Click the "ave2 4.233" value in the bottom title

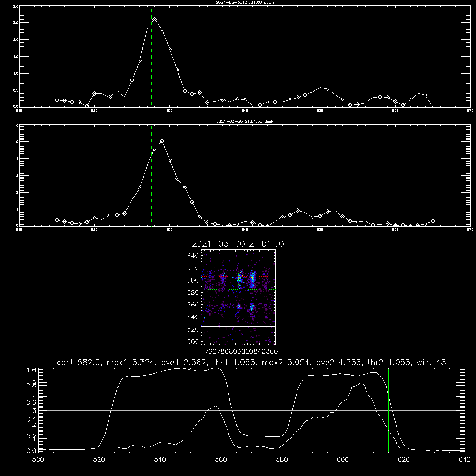pyautogui.click(x=338, y=362)
